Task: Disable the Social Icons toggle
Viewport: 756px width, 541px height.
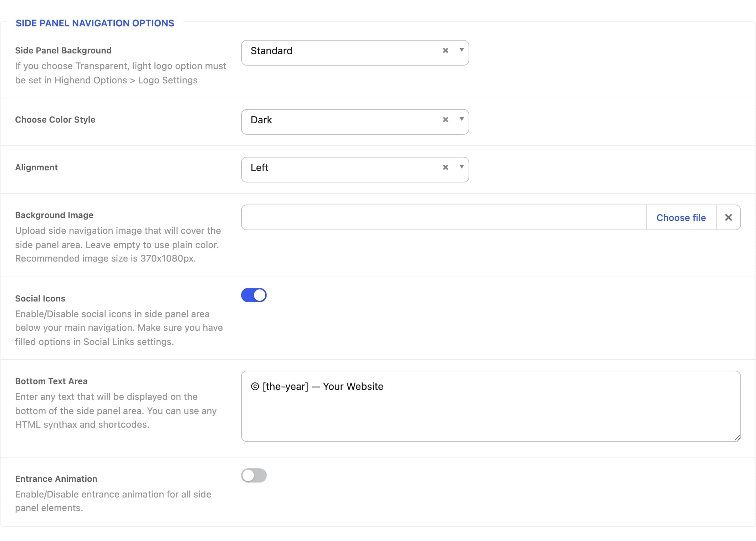Action: tap(254, 295)
